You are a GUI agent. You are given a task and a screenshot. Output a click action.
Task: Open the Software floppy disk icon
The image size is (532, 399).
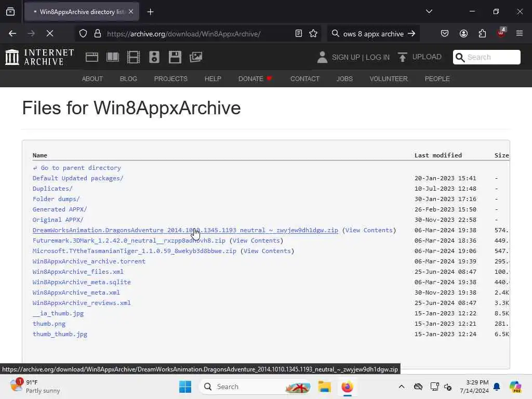175,57
